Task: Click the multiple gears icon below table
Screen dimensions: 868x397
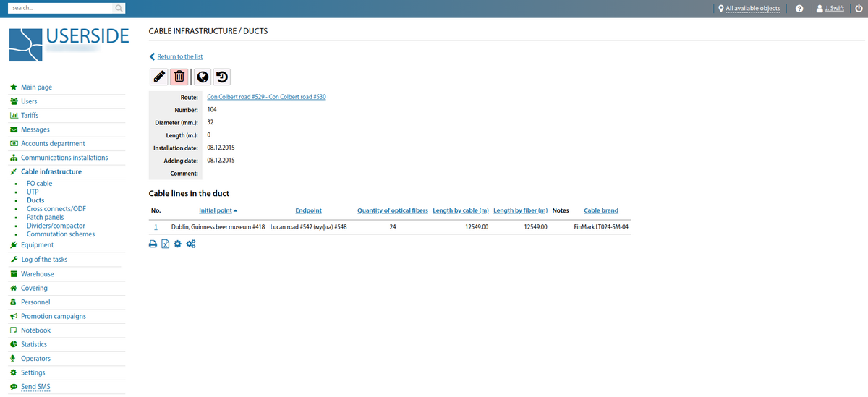Action: pos(190,244)
